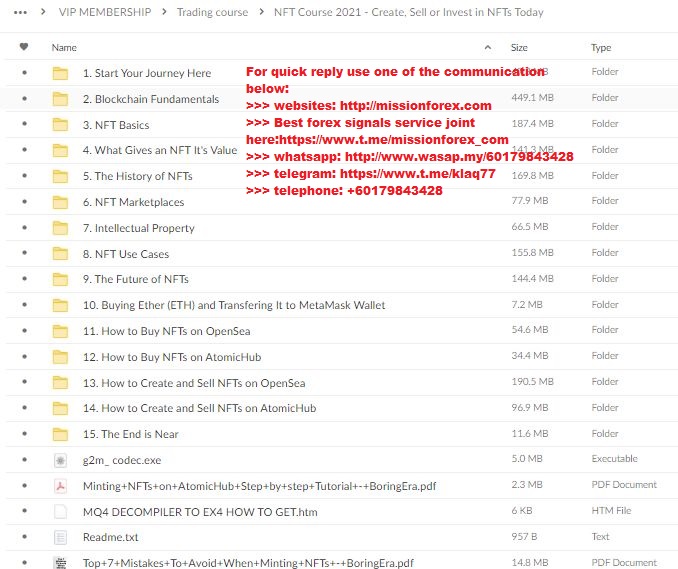Select folder icon for Intellectual Property

coord(60,227)
